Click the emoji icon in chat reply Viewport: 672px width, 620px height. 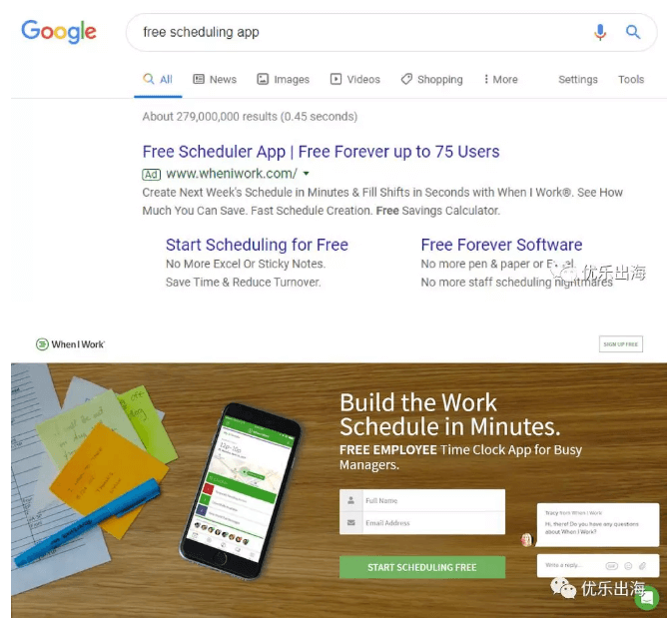pyautogui.click(x=628, y=566)
